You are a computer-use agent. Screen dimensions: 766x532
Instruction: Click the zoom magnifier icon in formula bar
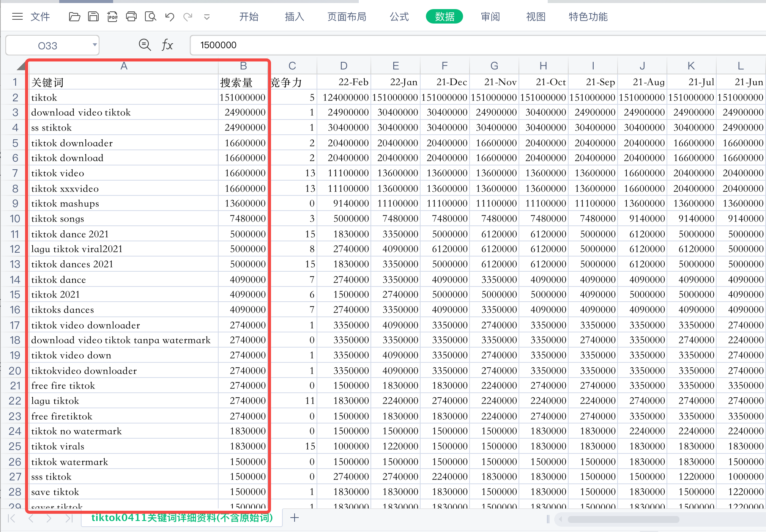(145, 45)
